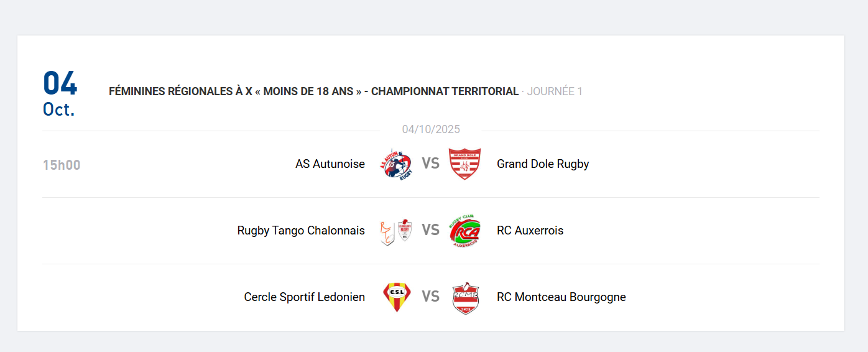868x352 pixels.
Task: Open the AS Autunoise team name
Action: click(x=330, y=164)
